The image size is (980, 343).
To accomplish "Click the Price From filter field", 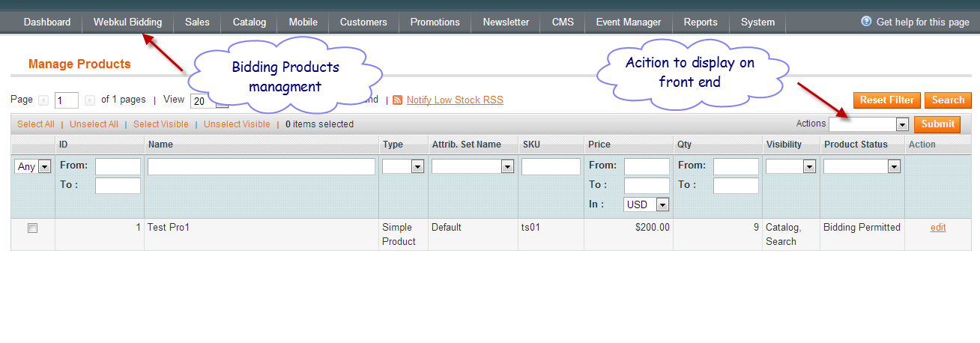I will pyautogui.click(x=647, y=166).
